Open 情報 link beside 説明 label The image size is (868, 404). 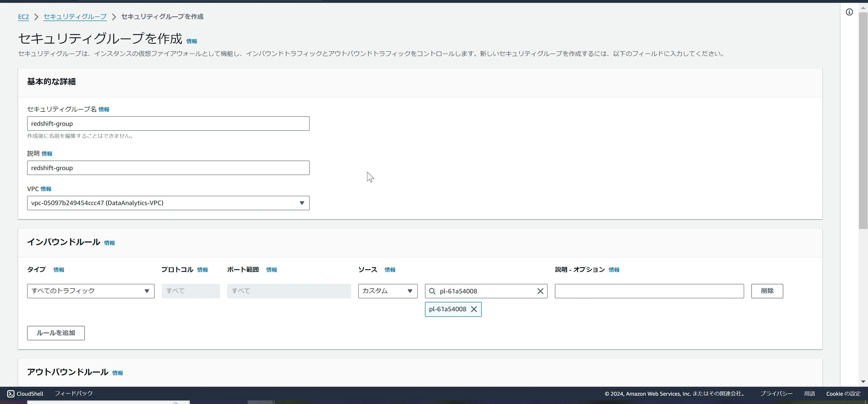click(47, 154)
